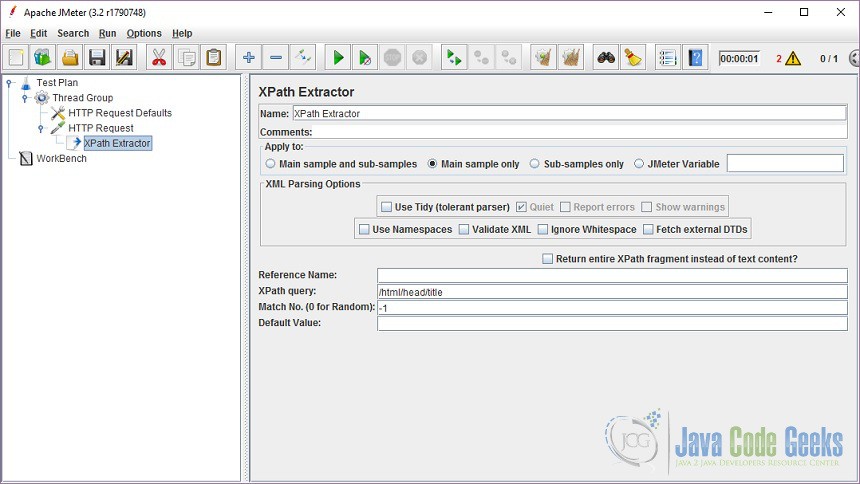Select Main sample and sub-samples radio
Image resolution: width=860 pixels, height=484 pixels.
[270, 164]
